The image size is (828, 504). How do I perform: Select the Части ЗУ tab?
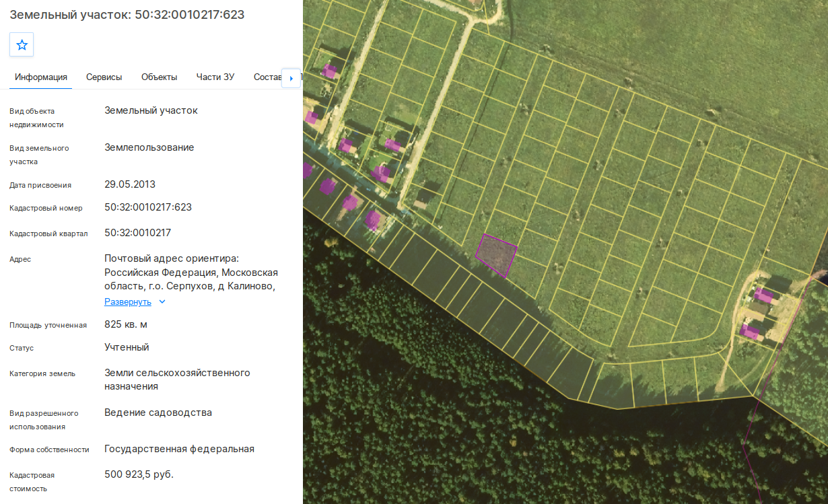(x=215, y=77)
